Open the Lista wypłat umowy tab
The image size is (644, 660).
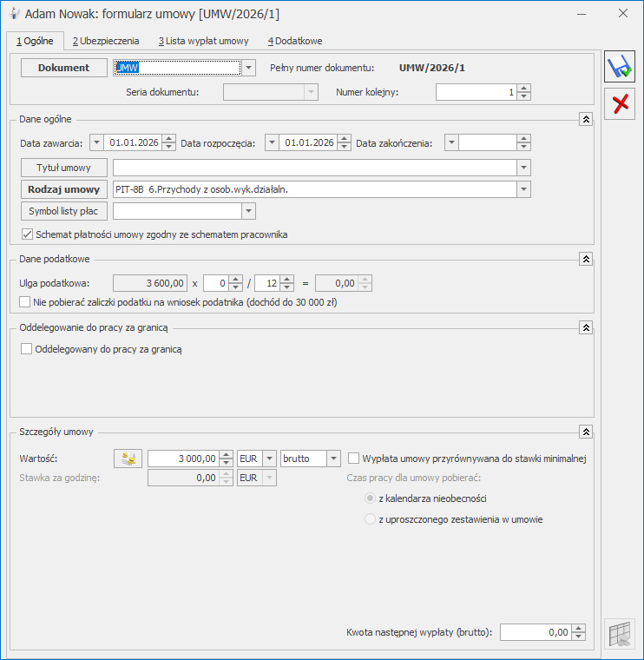tap(203, 41)
